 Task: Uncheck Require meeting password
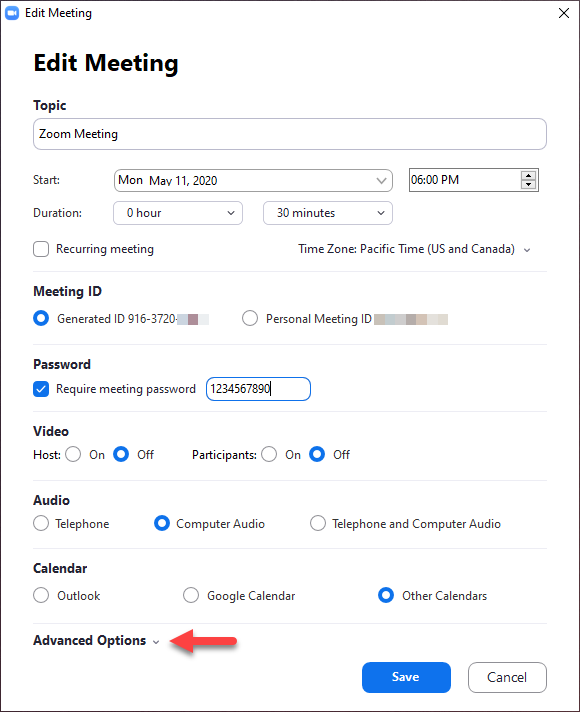[41, 389]
